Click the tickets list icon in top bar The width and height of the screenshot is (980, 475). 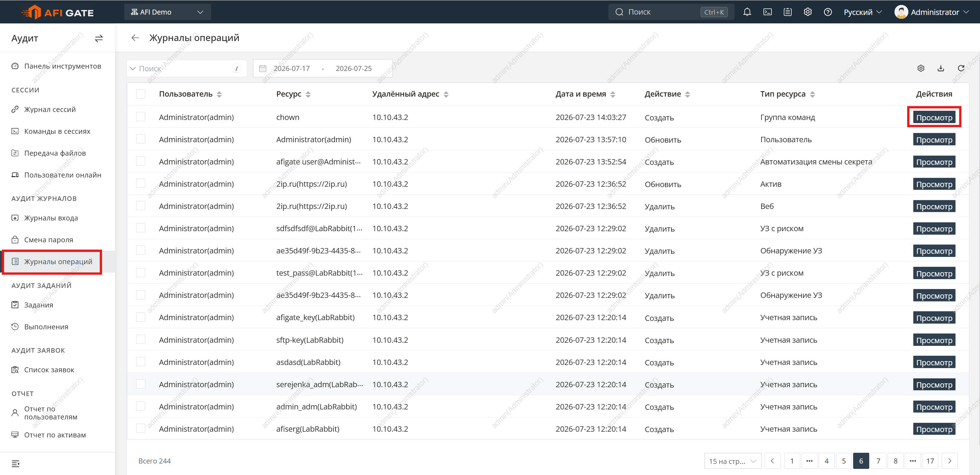click(787, 12)
